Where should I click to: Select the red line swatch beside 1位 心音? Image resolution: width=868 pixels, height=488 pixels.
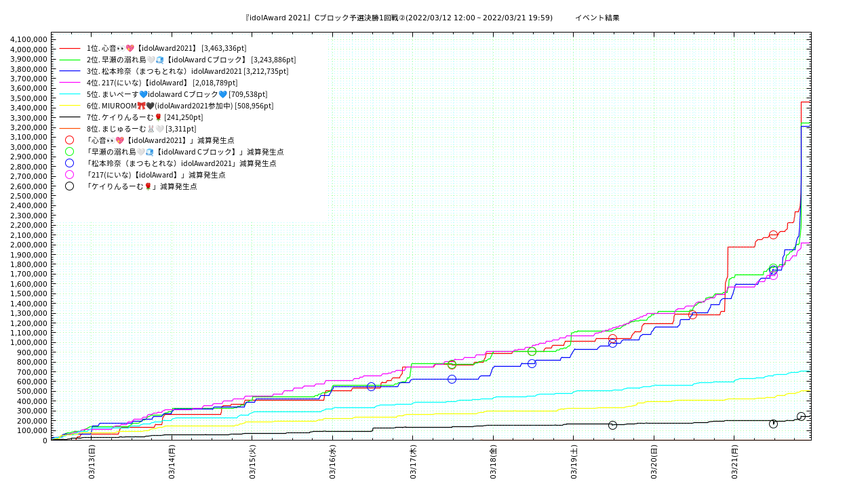(69, 49)
